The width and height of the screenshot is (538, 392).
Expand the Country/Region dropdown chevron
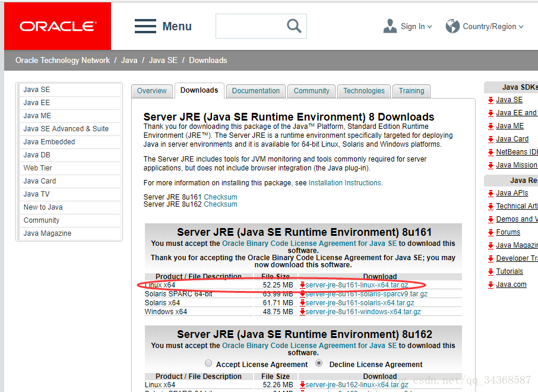tap(521, 27)
